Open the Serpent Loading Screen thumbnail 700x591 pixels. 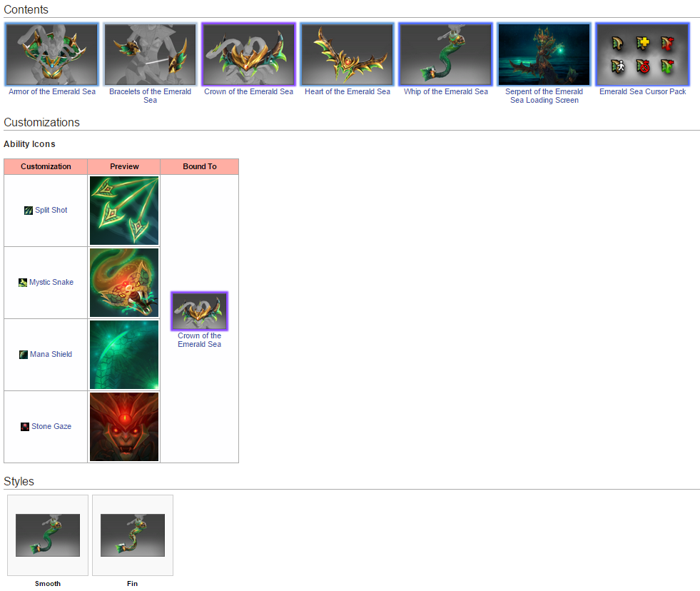544,54
